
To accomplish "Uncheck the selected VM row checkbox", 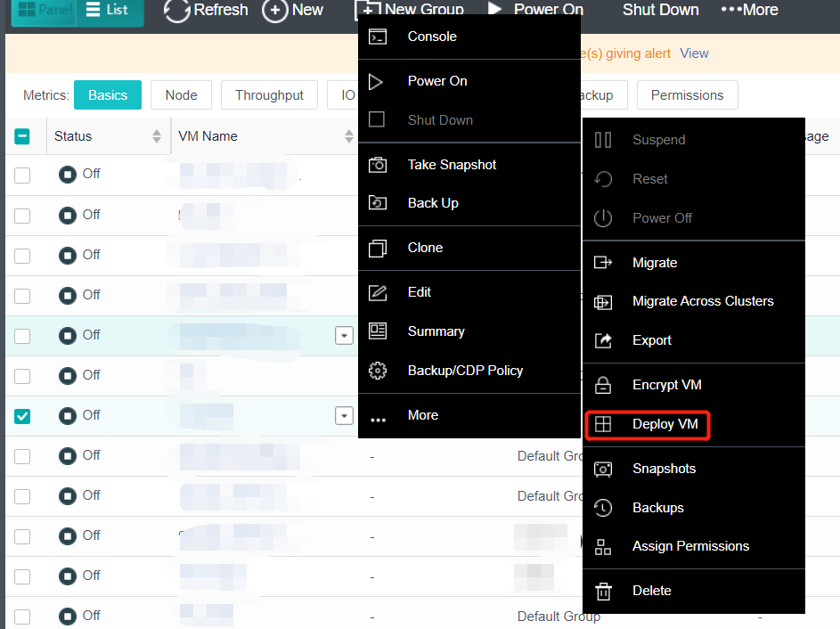I will (22, 415).
